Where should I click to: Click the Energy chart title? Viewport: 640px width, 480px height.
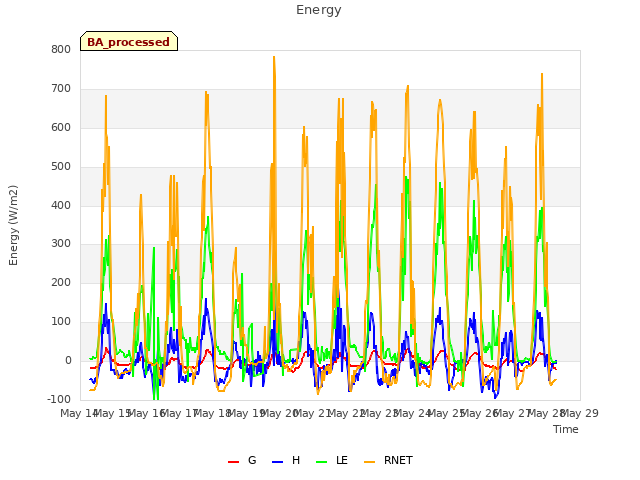click(318, 10)
